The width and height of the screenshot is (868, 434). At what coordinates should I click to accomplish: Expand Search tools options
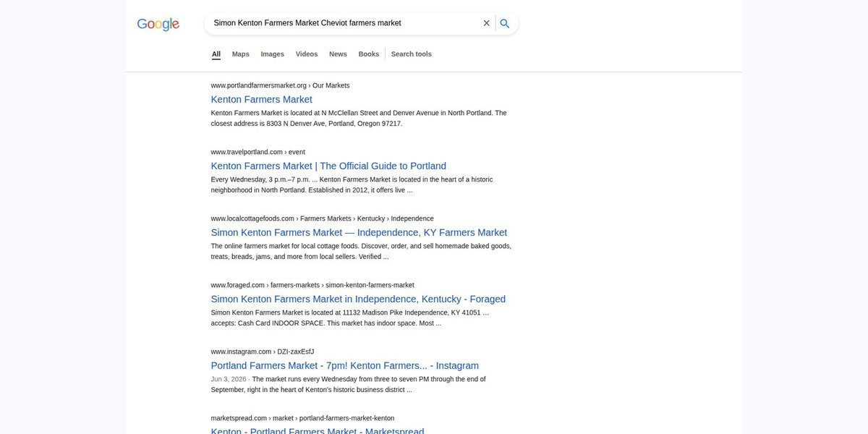click(x=412, y=54)
